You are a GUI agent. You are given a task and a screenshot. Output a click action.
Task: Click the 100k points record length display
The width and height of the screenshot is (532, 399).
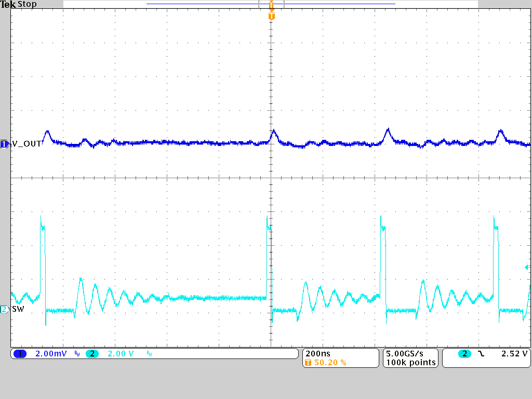[410, 362]
